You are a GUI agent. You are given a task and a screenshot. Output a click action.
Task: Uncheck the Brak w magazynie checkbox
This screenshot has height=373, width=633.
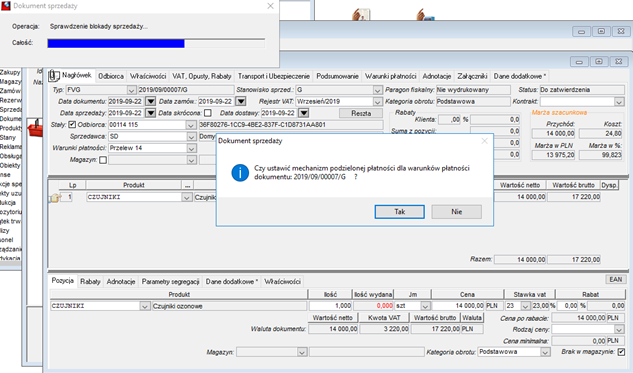coord(621,352)
